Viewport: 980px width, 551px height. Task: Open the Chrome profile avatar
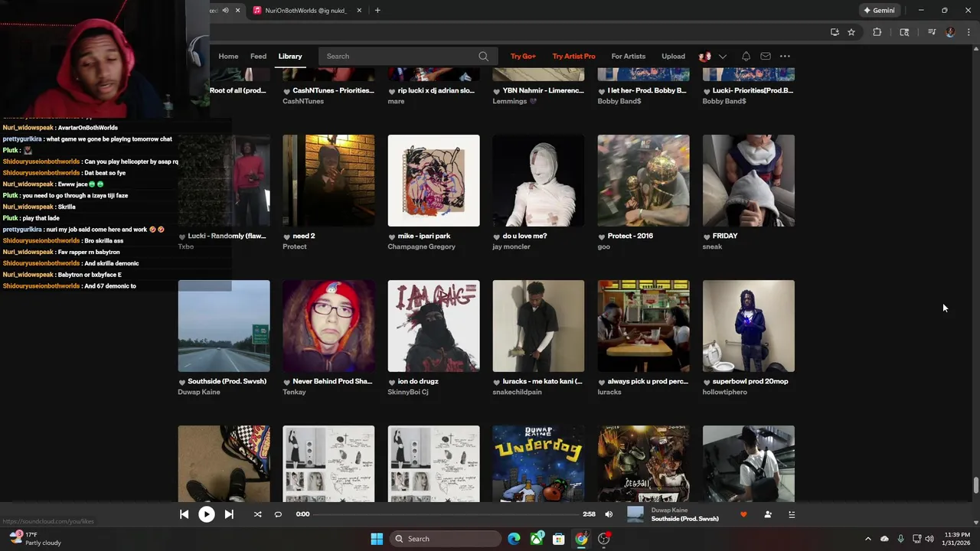(950, 32)
